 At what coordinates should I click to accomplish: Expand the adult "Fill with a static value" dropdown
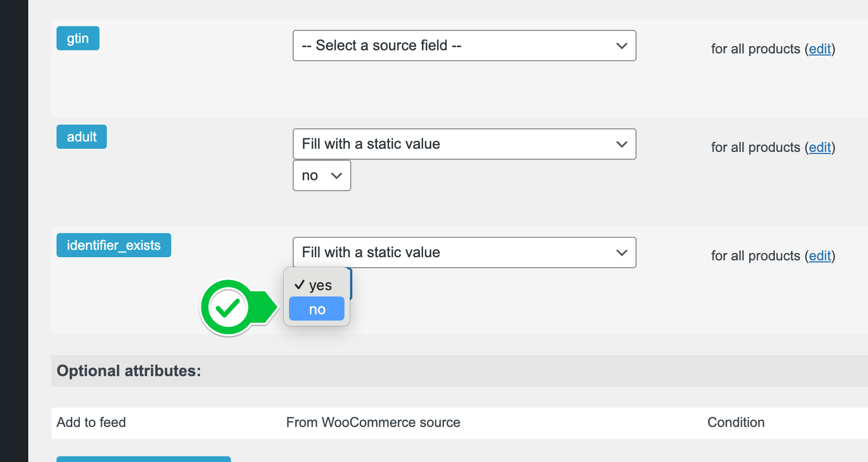(x=464, y=144)
